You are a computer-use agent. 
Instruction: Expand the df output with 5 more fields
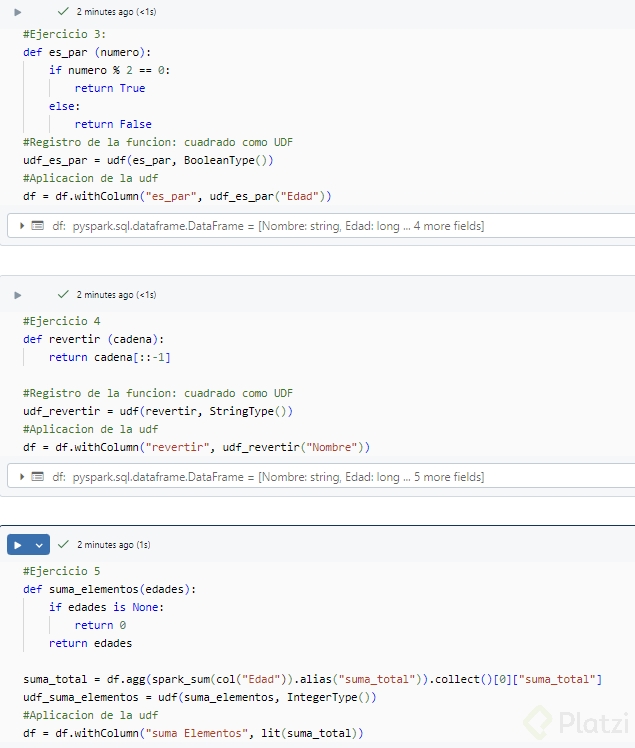(22, 477)
